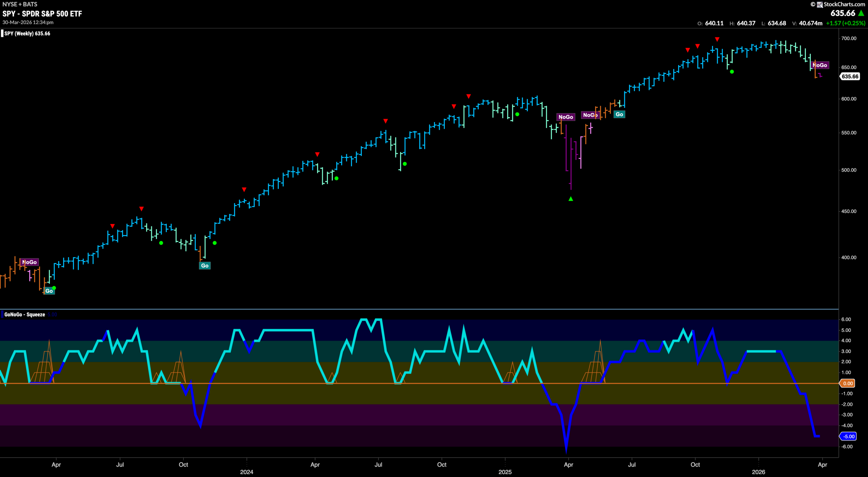868x477 pixels.
Task: Click the 6.00 squeeze axis label
Action: pyautogui.click(x=846, y=319)
